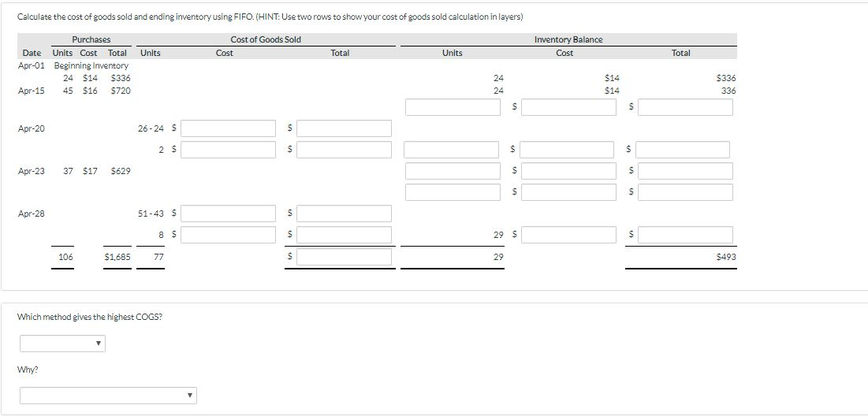
Task: Click inventory Total field on the 2-unit row
Action: pyautogui.click(x=683, y=150)
